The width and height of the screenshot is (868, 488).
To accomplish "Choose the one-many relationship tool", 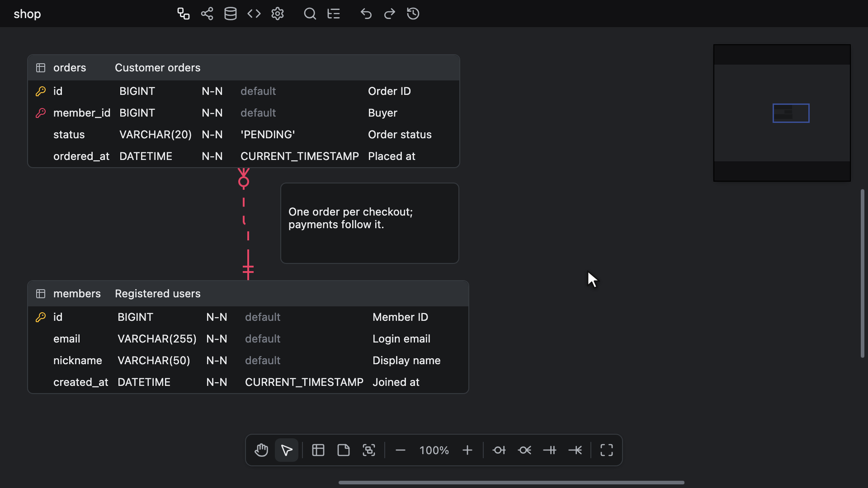I will (x=575, y=450).
